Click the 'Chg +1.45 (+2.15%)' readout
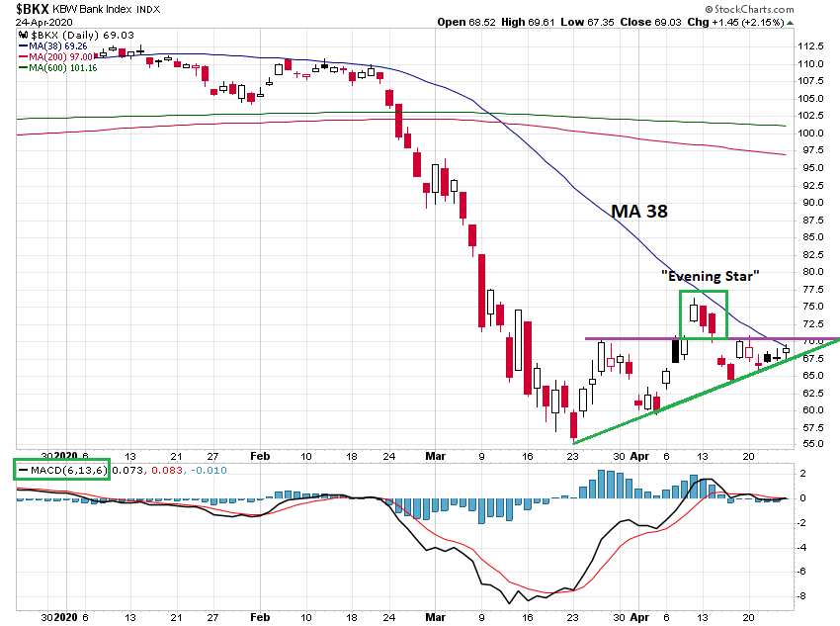840x626 pixels. (x=735, y=22)
